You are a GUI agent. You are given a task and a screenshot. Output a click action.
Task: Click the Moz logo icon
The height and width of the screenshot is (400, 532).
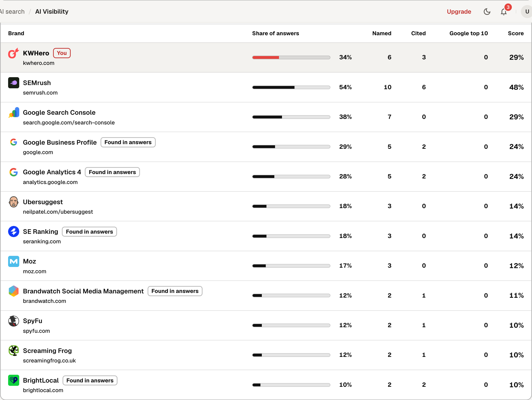click(x=13, y=261)
